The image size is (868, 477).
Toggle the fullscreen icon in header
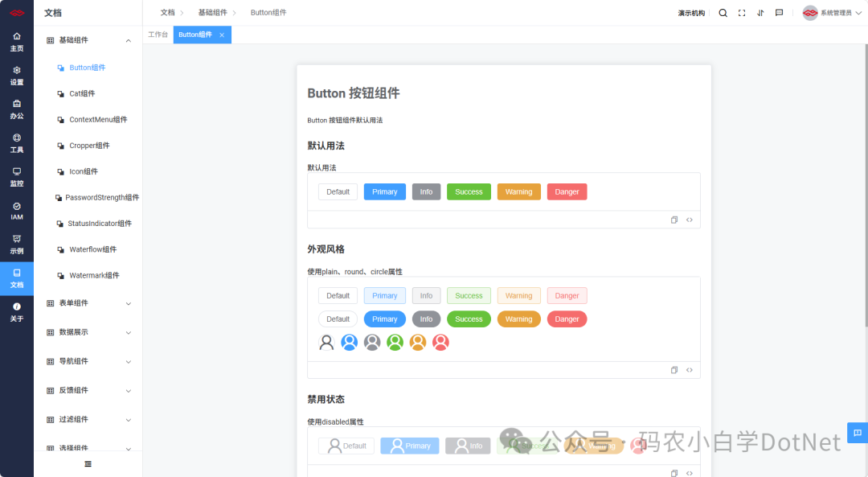pyautogui.click(x=742, y=13)
